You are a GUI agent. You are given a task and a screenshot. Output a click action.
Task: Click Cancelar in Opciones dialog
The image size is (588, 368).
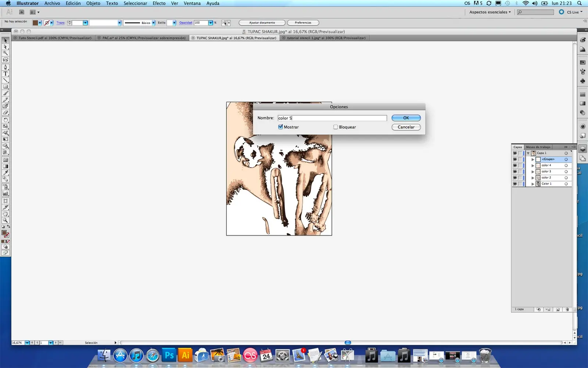point(406,127)
